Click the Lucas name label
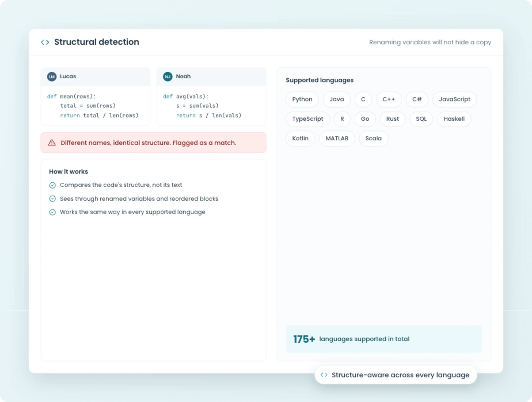Viewport: 532px width, 402px height. (x=68, y=76)
